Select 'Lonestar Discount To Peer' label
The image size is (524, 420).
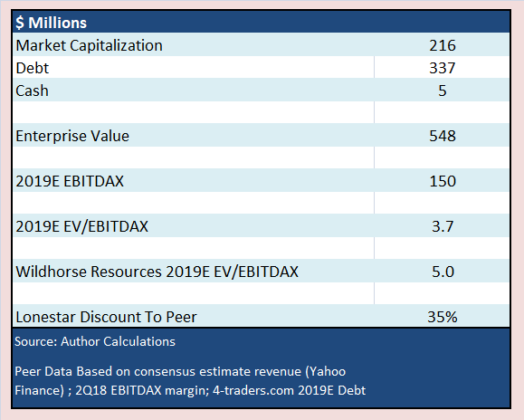pyautogui.click(x=106, y=317)
